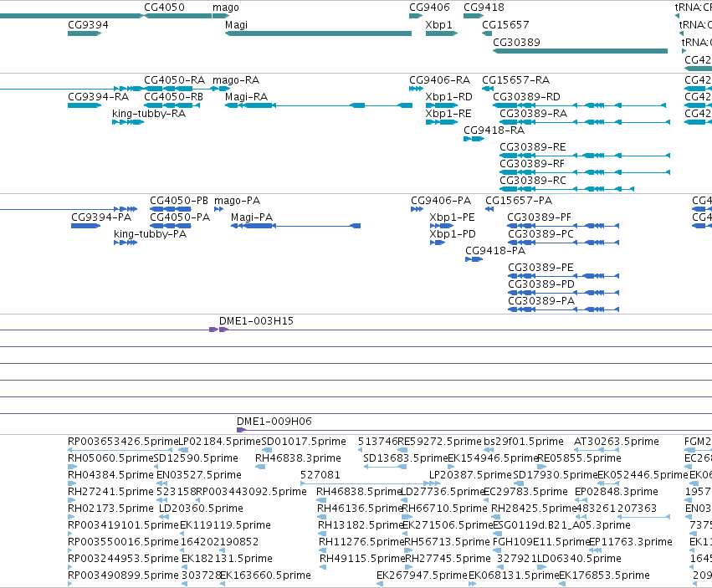The height and width of the screenshot is (588, 712).
Task: Click the long CG30389 gene bar
Action: (580, 51)
